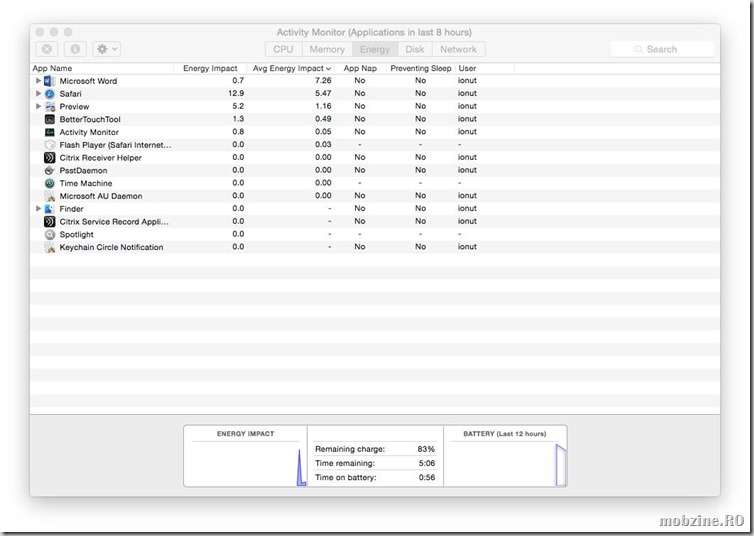Screen dimensions: 754x536
Task: Sort by Energy Impact column header
Action: 210,68
